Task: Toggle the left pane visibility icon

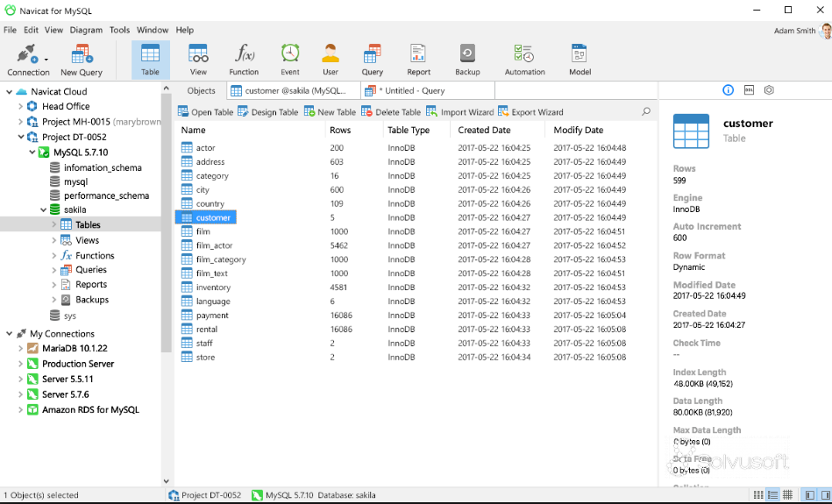Action: [809, 495]
